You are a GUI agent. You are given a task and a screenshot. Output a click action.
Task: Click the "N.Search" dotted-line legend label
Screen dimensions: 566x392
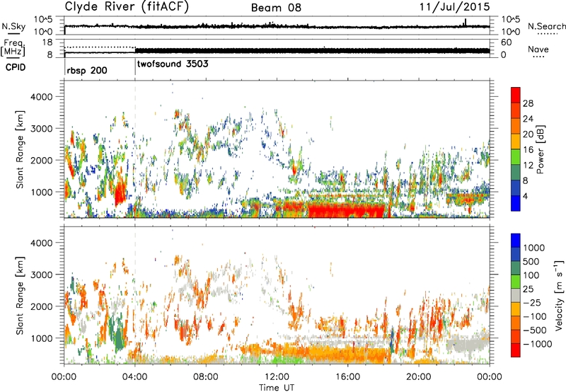pyautogui.click(x=546, y=26)
